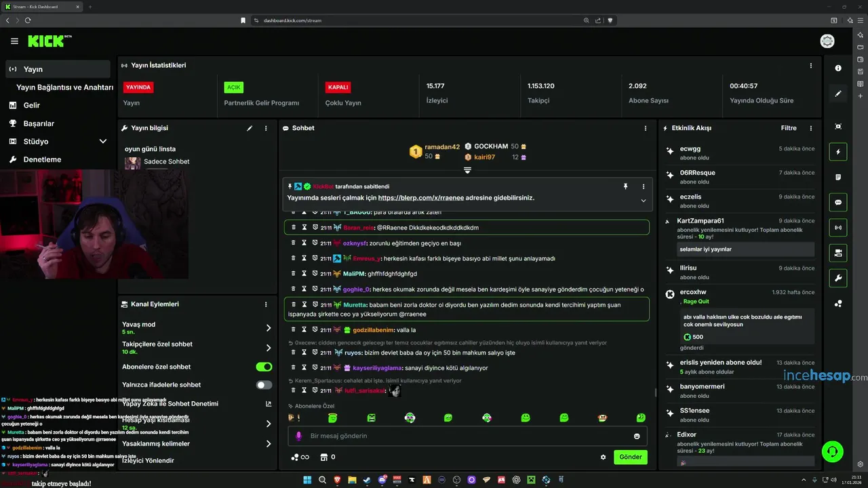
Task: Open Discord from the Windows taskbar
Action: 382,480
